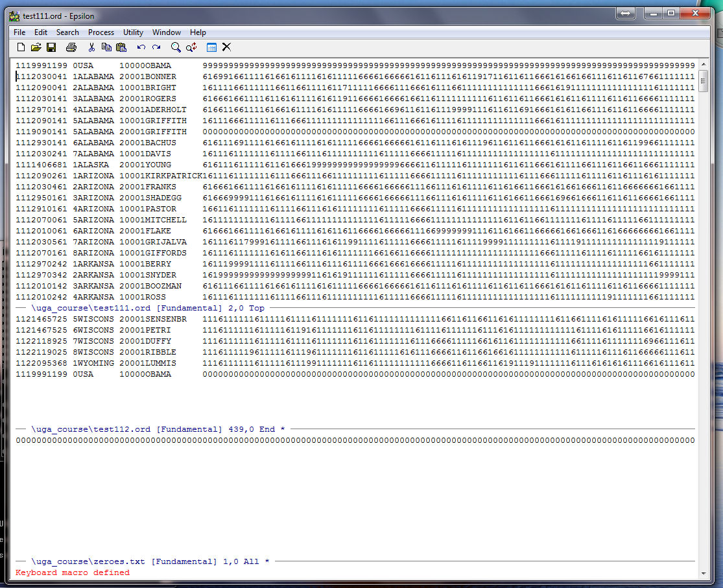Click the double-arrow button in title bar
The image size is (723, 588).
(626, 13)
